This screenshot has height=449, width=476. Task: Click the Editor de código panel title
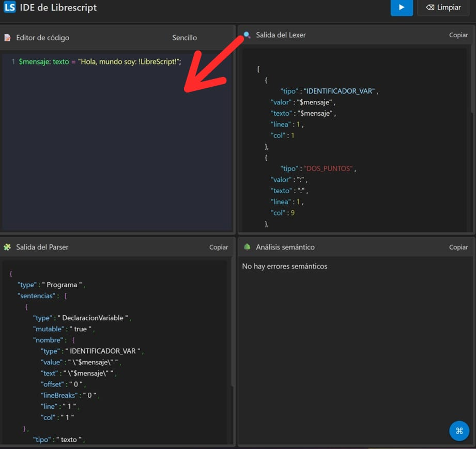click(x=42, y=38)
